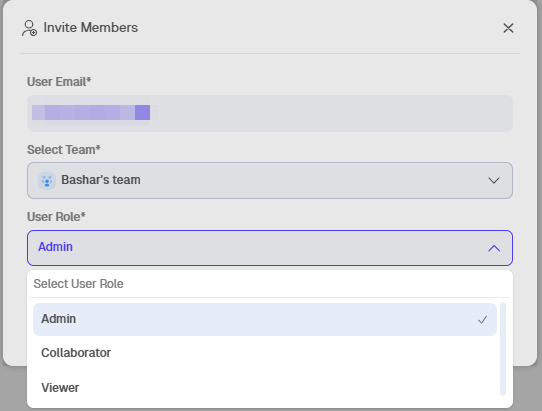
Task: Click the Select Team label
Action: click(64, 150)
